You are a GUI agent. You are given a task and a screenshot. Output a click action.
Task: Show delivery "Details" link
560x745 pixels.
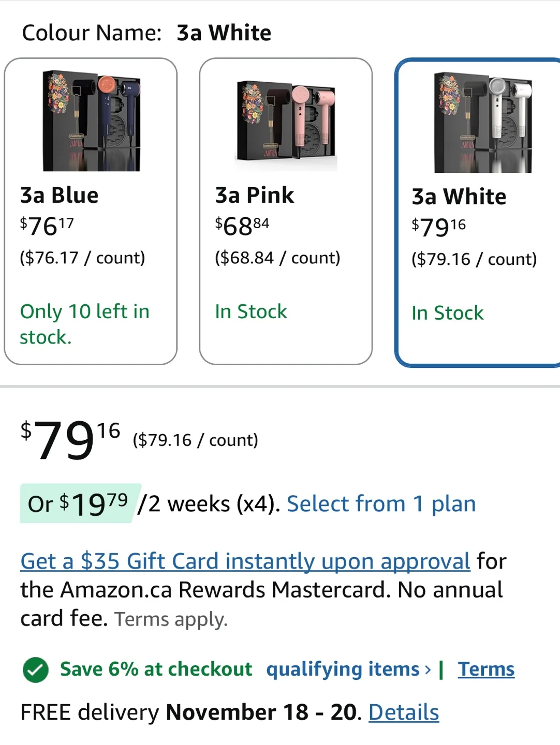(x=404, y=712)
